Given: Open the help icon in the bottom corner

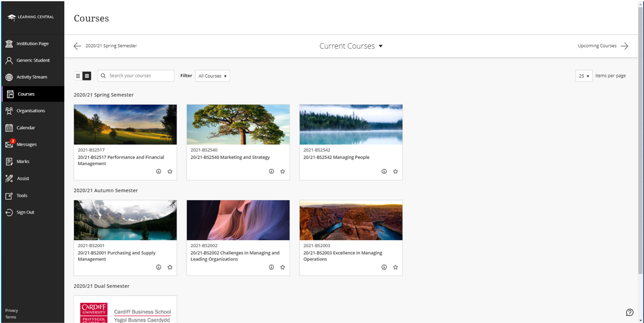Looking at the screenshot, I should click(630, 312).
